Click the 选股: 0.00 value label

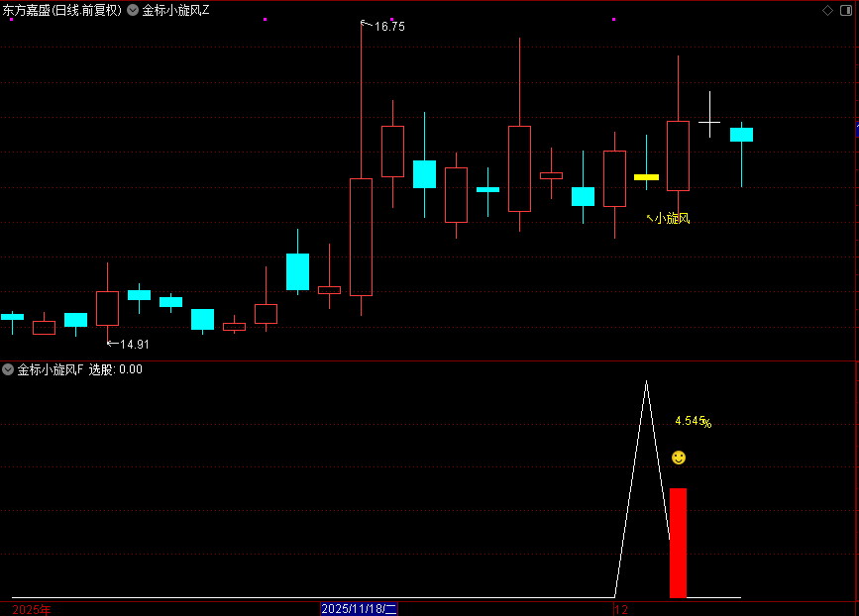[x=116, y=369]
